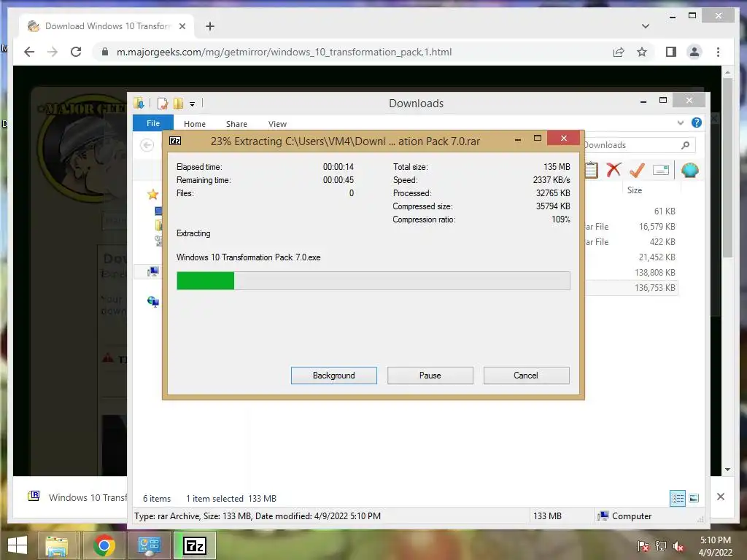
Task: Open the Windows Start button
Action: pyautogui.click(x=18, y=545)
